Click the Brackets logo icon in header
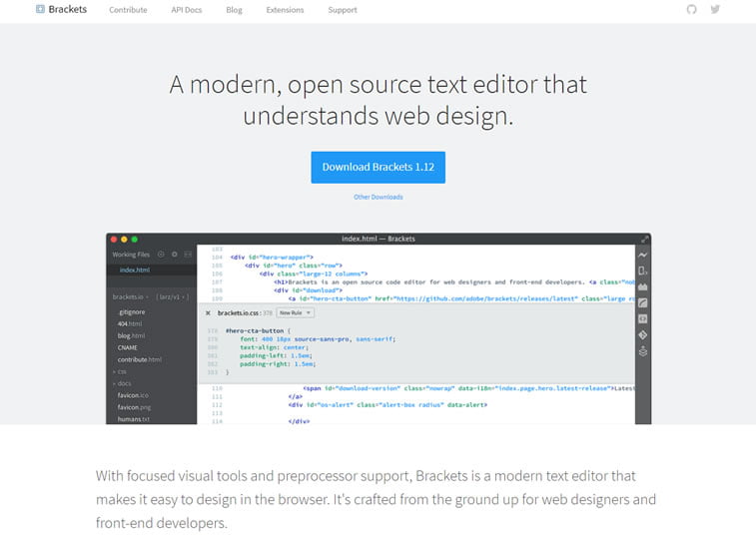 (40, 9)
